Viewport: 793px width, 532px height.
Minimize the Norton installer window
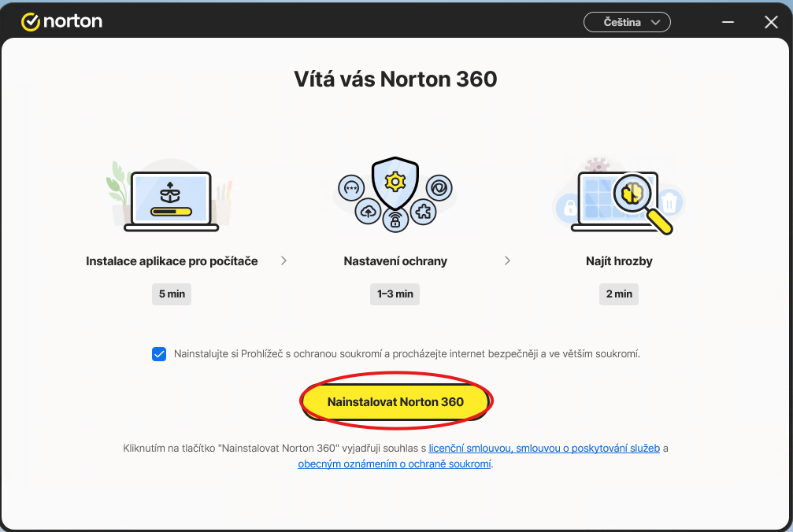(x=728, y=22)
